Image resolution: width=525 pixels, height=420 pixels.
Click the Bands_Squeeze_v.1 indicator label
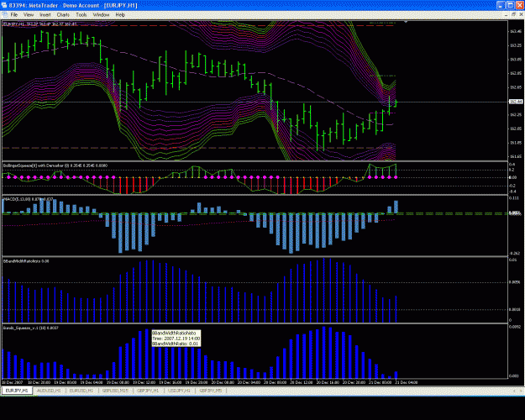coord(31,328)
